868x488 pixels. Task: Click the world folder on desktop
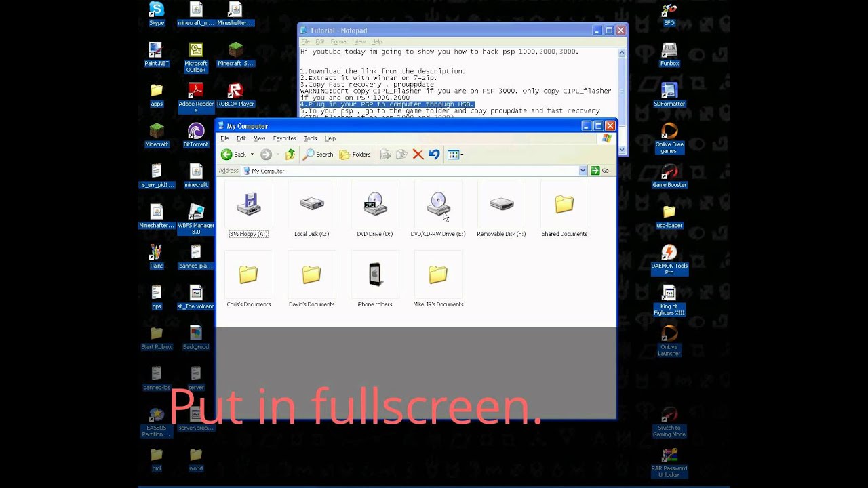196,459
